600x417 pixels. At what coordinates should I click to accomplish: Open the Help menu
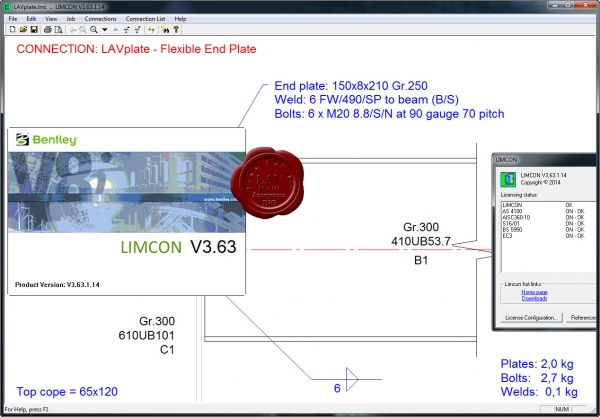tap(180, 19)
